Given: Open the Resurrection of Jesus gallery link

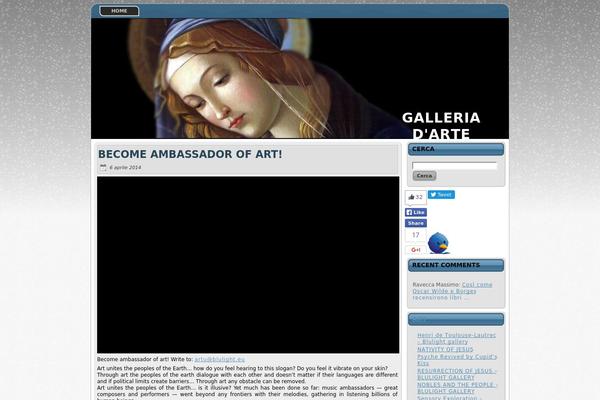Looking at the screenshot, I should click(455, 373).
